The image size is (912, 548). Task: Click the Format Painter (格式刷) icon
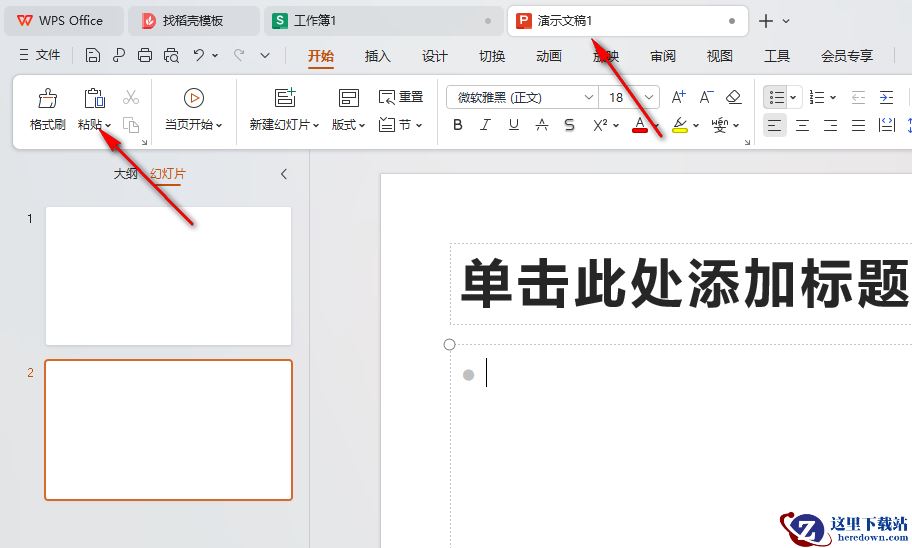[x=48, y=98]
